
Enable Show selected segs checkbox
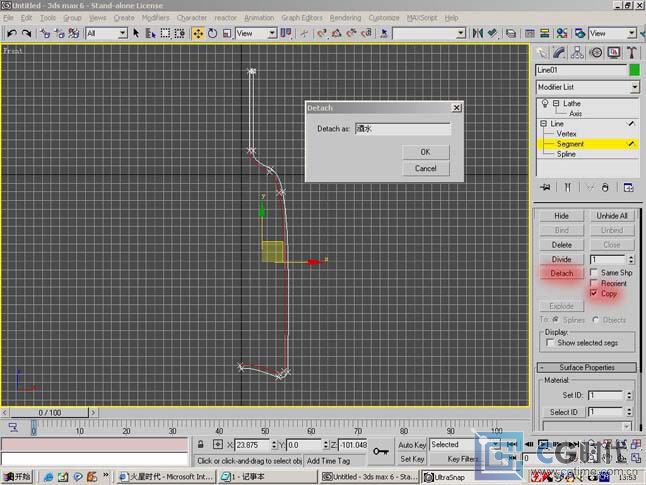pyautogui.click(x=550, y=343)
